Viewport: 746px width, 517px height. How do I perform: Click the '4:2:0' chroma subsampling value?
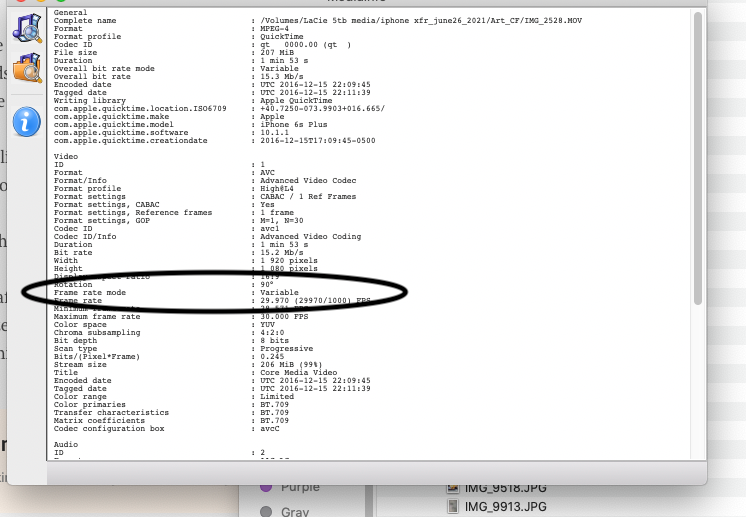pyautogui.click(x=272, y=332)
